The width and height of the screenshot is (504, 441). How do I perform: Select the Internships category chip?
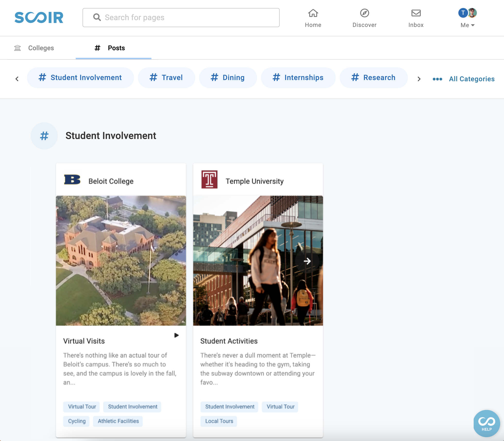pyautogui.click(x=298, y=78)
